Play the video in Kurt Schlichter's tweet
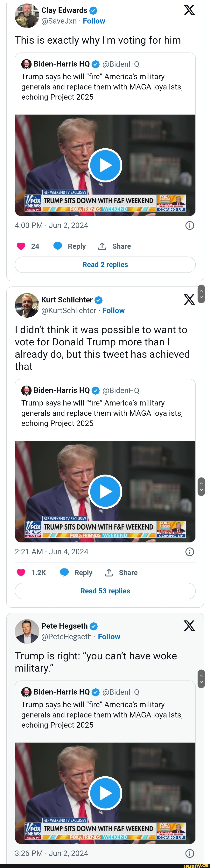 pyautogui.click(x=105, y=492)
